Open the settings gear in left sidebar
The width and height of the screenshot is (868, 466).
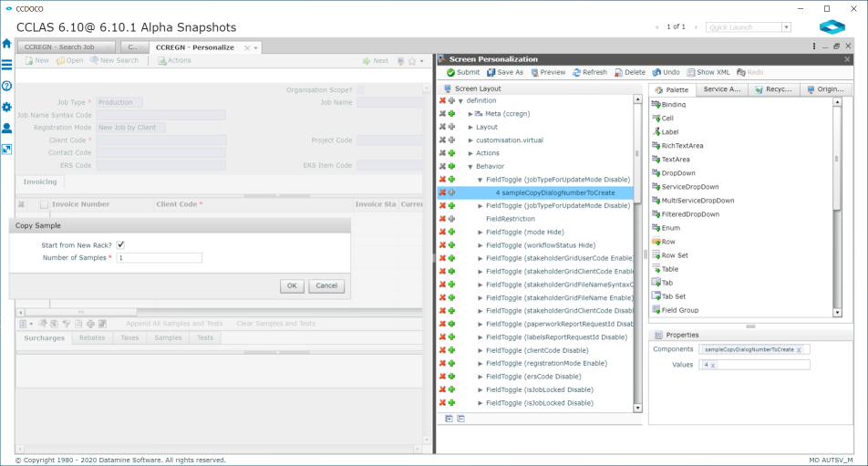click(x=6, y=107)
